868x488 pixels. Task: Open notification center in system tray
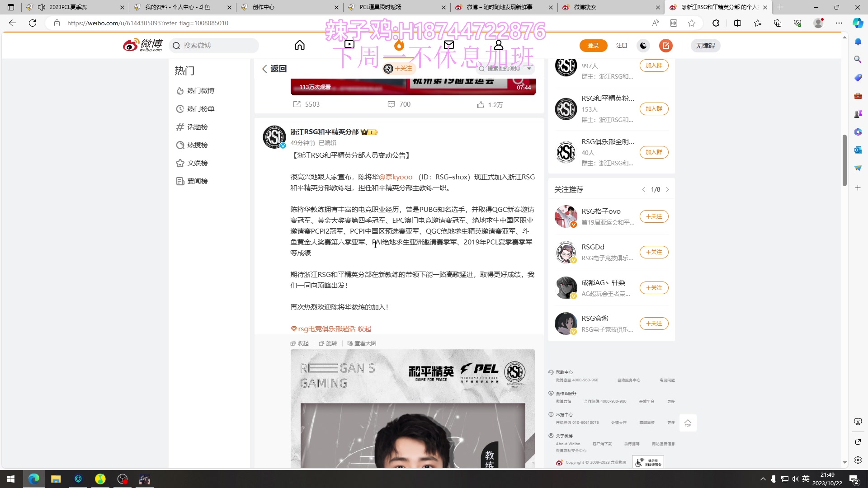pyautogui.click(x=854, y=479)
